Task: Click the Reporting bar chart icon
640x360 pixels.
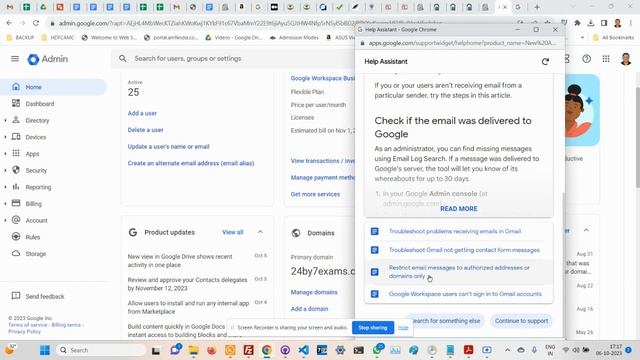Action: pos(16,187)
